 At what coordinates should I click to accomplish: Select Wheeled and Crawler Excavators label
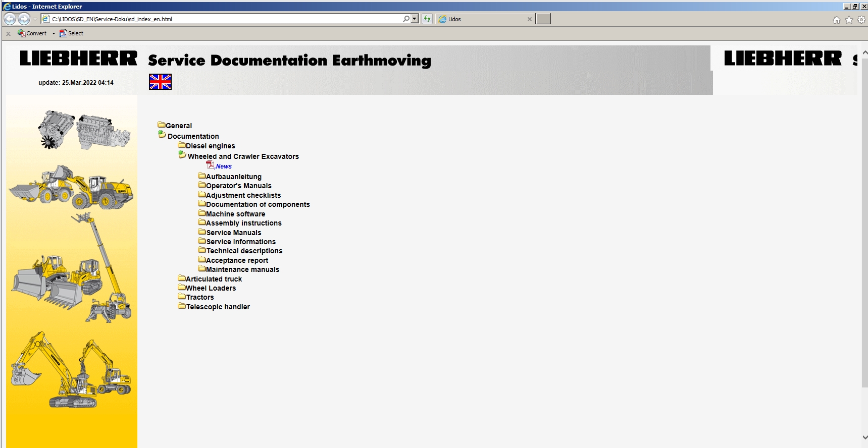243,156
